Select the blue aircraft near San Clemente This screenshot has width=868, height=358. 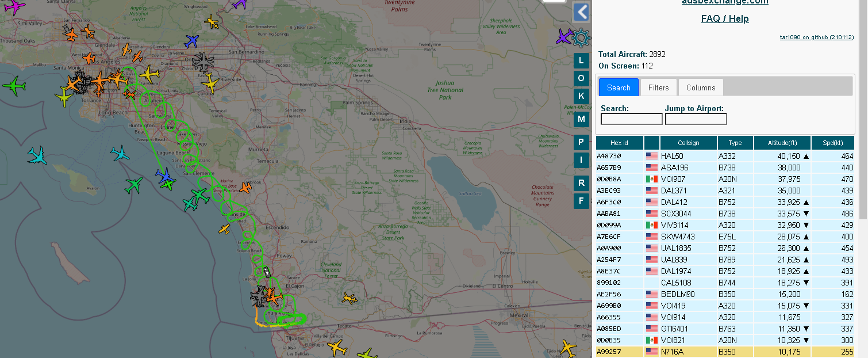pos(166,175)
